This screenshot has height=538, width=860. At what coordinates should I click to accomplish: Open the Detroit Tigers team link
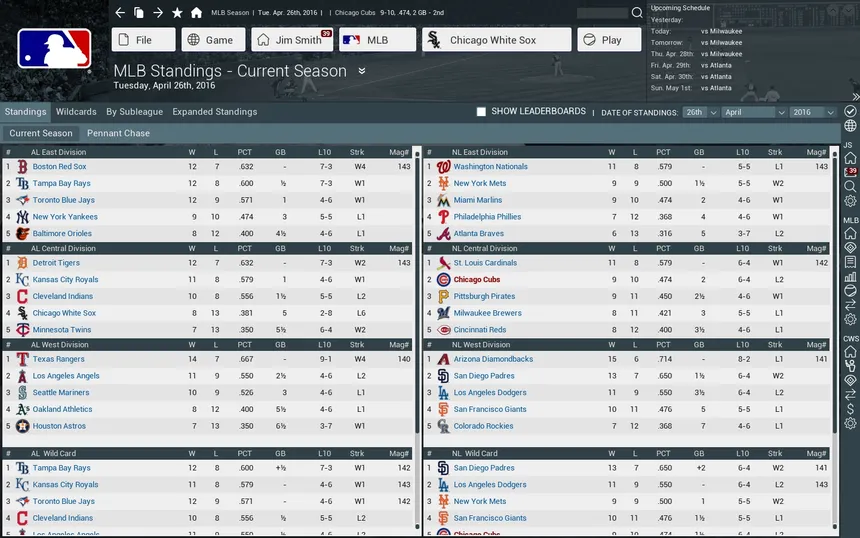point(56,263)
